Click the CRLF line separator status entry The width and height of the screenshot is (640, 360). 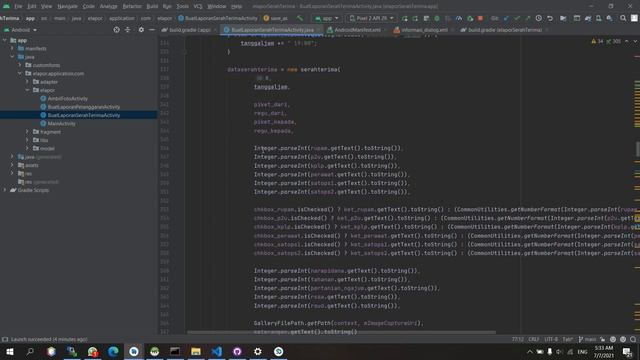[x=533, y=339]
